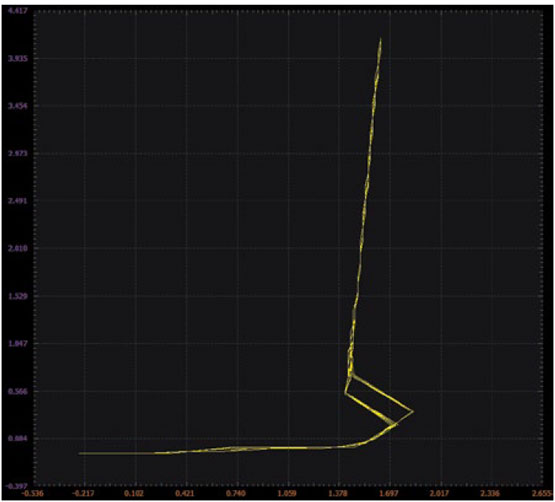
Task: Click the 1.697 x-axis tick label
Action: click(x=390, y=494)
